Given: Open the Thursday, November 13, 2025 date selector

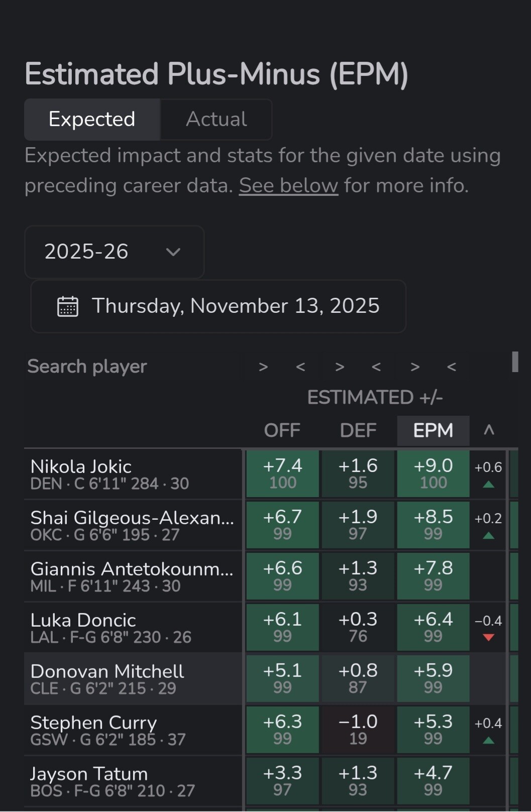Looking at the screenshot, I should (219, 306).
